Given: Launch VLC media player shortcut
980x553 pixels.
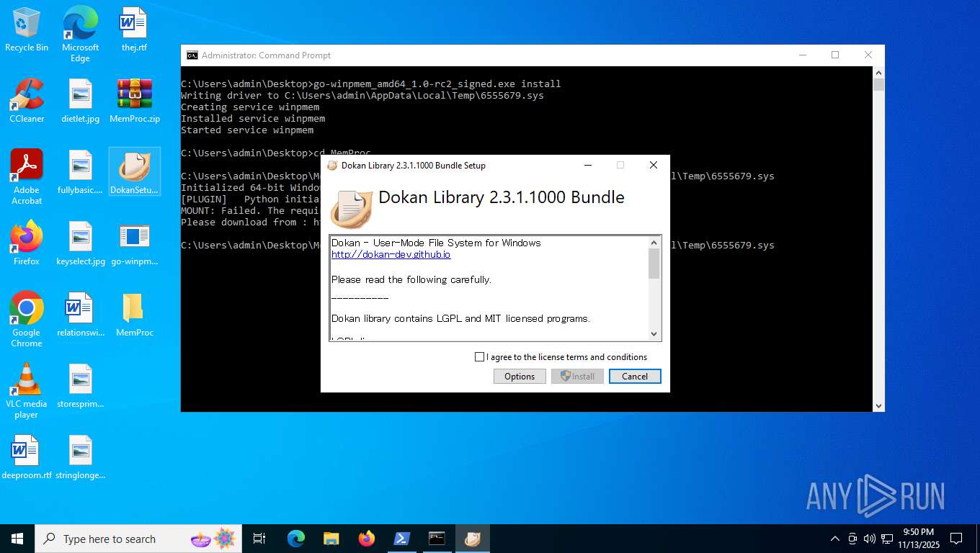Looking at the screenshot, I should tap(27, 391).
